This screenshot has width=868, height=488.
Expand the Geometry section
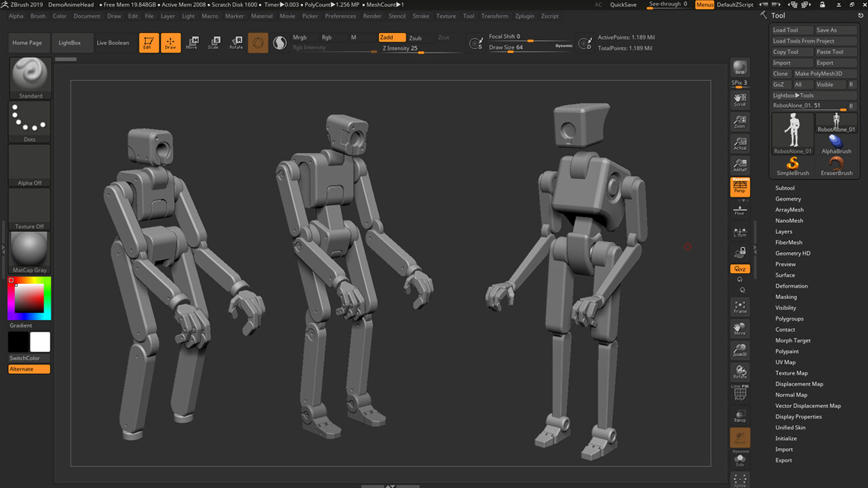[787, 199]
